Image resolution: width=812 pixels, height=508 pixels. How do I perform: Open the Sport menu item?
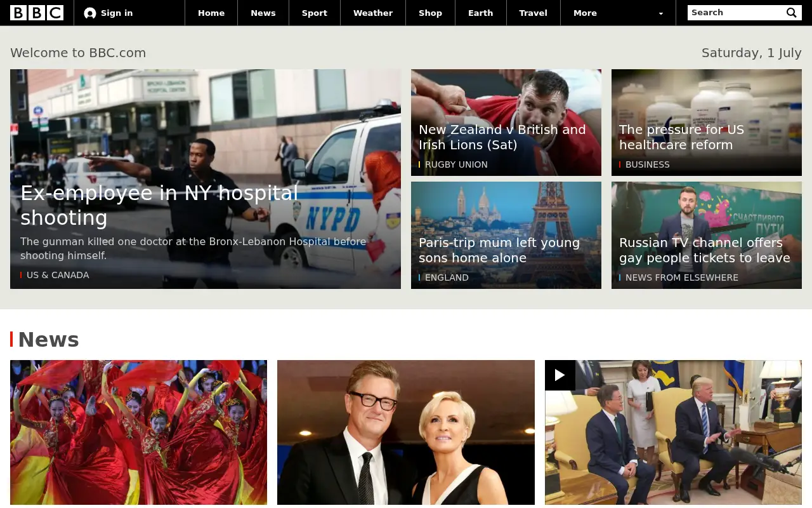click(315, 13)
